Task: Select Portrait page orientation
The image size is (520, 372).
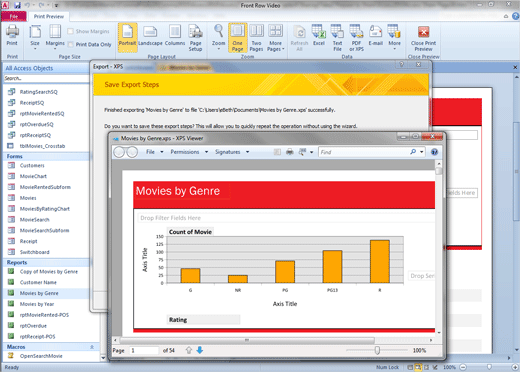Action: click(x=127, y=37)
